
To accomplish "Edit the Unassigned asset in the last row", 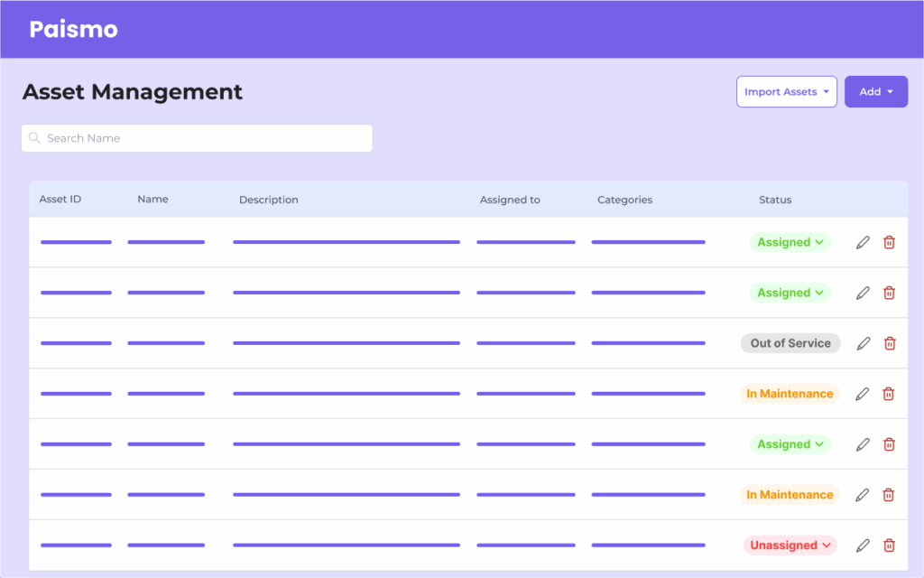I will click(863, 545).
